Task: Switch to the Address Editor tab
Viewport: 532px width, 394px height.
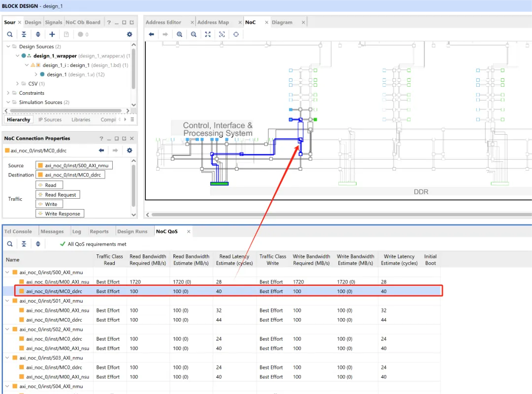Action: (163, 22)
